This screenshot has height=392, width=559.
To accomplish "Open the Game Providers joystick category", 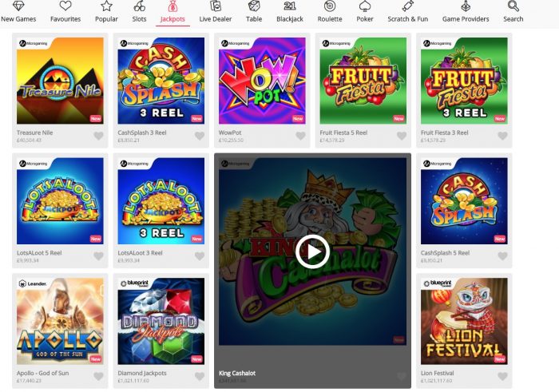I will pyautogui.click(x=466, y=12).
